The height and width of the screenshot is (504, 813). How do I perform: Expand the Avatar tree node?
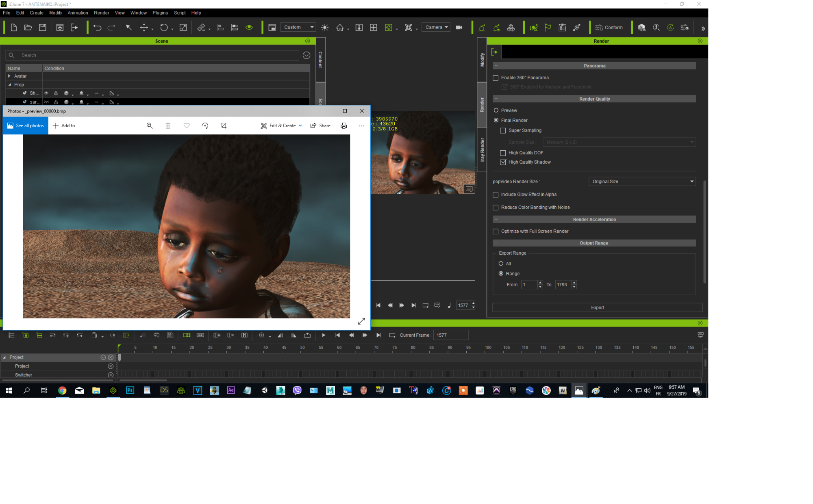tap(9, 76)
